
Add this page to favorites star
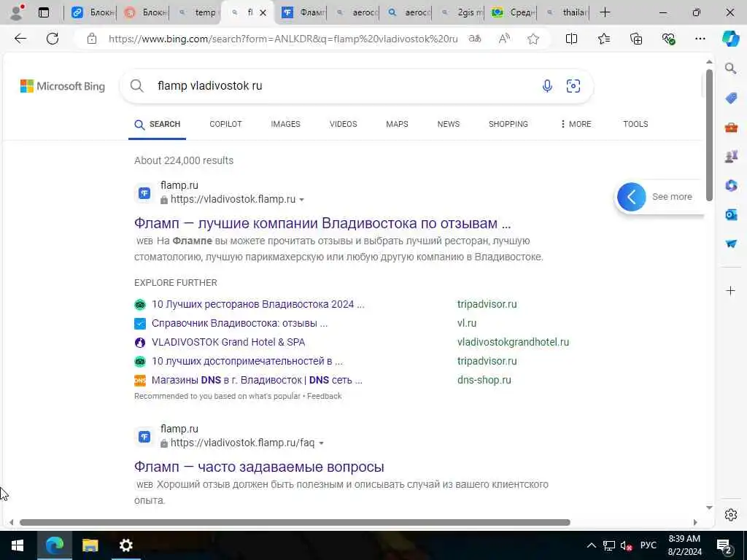[533, 39]
